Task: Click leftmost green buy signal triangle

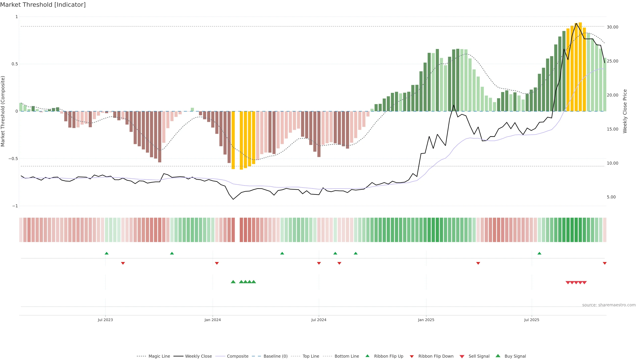Action: pos(233,282)
